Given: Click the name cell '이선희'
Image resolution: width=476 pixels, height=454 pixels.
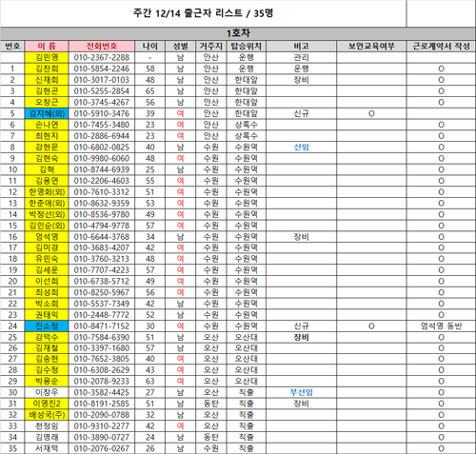Looking at the screenshot, I should pos(47,281).
